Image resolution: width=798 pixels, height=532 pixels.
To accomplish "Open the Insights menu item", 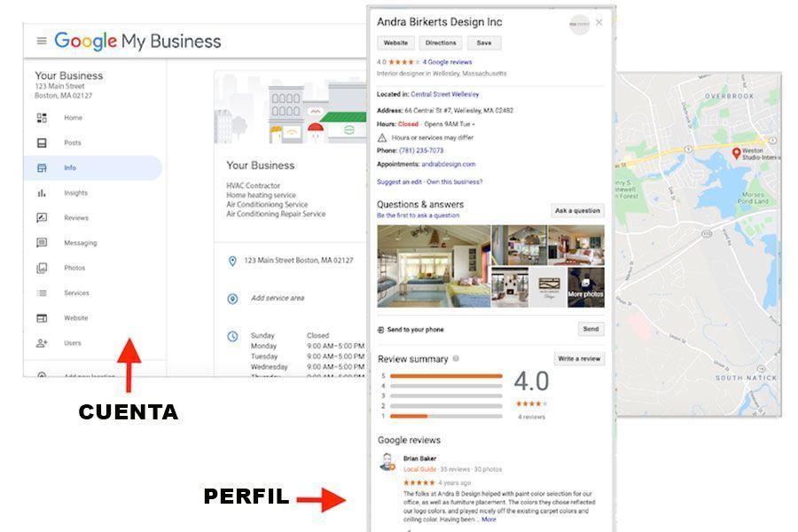I will click(x=76, y=193).
